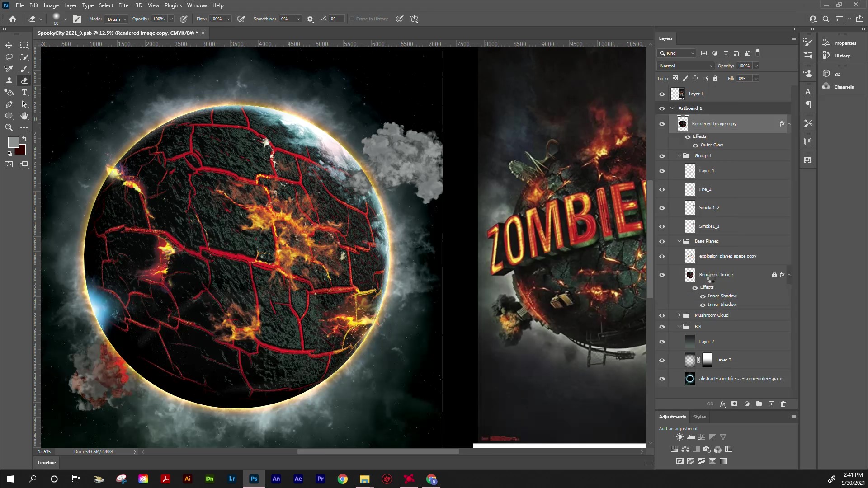868x488 pixels.
Task: Add Brightness/Contrast adjustment icon
Action: [679, 437]
